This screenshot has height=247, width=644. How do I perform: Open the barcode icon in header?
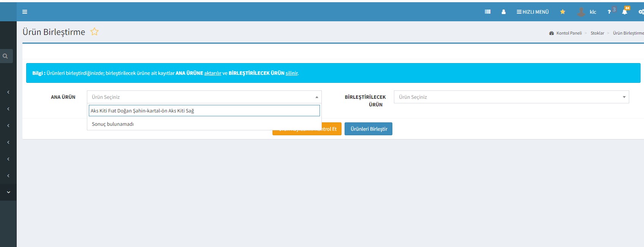[488, 12]
